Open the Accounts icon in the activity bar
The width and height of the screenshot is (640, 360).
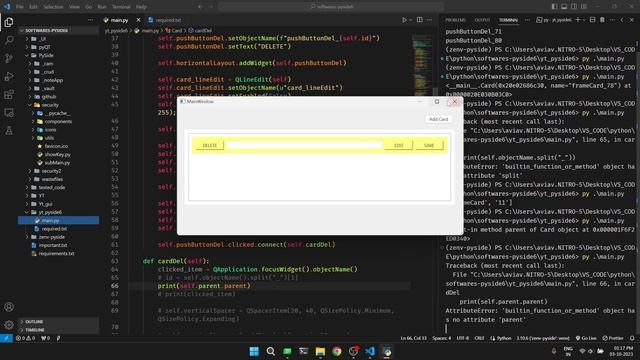coord(9,307)
